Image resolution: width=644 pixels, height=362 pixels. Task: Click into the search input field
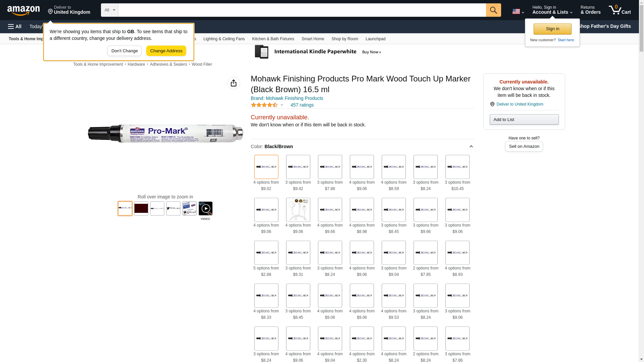pyautogui.click(x=302, y=10)
